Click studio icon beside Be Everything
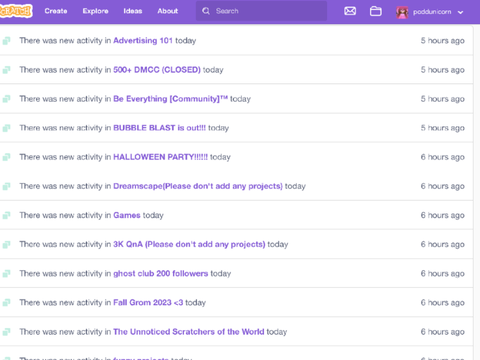The image size is (480, 360). point(6,99)
